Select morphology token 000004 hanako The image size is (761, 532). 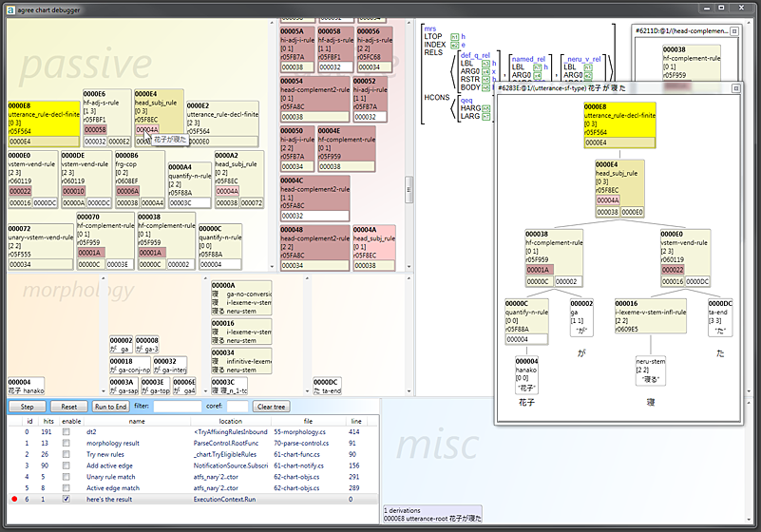26,387
